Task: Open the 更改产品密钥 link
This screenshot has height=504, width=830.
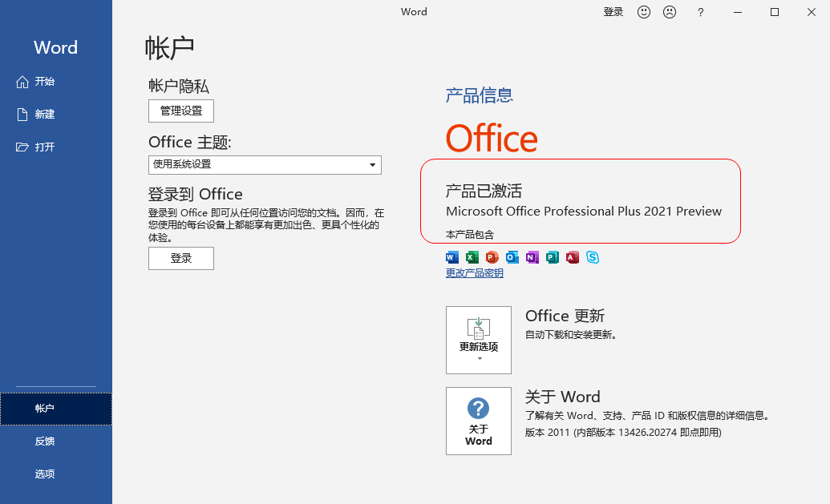Action: (x=474, y=273)
